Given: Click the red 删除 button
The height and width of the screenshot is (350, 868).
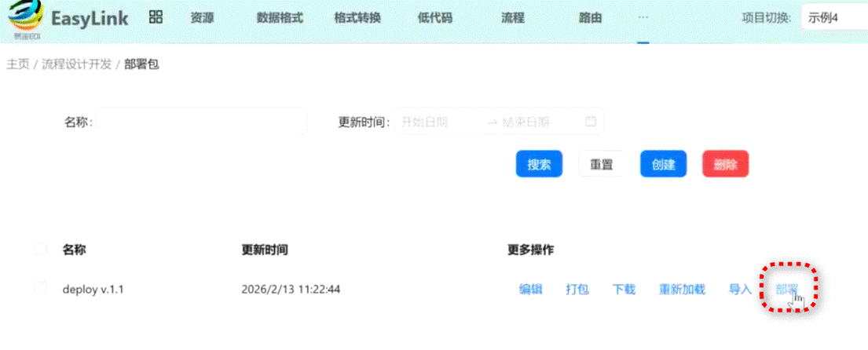Looking at the screenshot, I should point(724,164).
